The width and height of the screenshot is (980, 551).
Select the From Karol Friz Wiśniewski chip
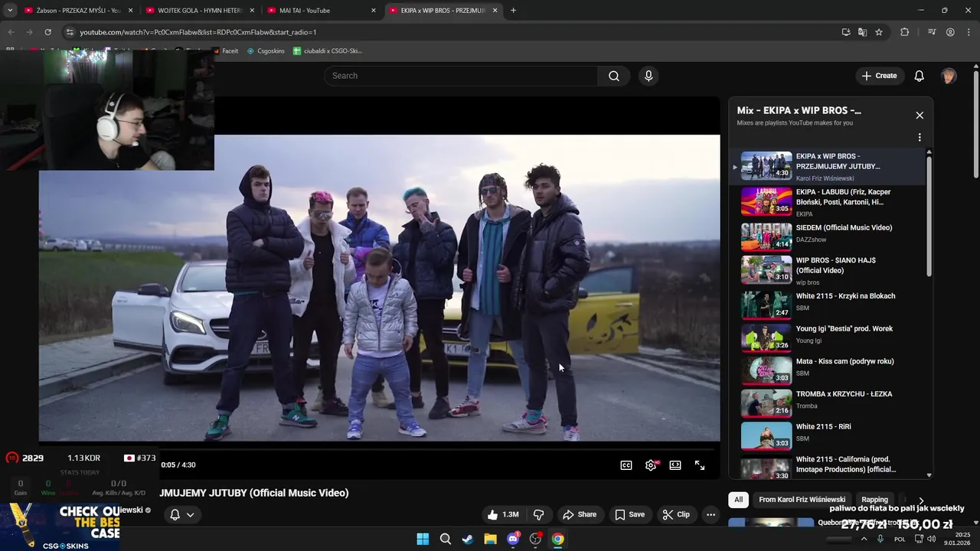tap(802, 500)
